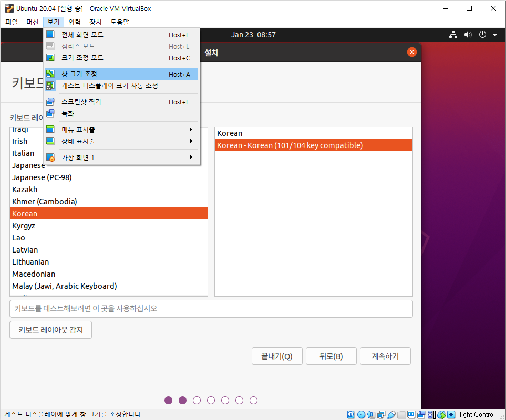Click the Back (뒤로) button
Viewport: 506px width, 420px height.
[331, 356]
